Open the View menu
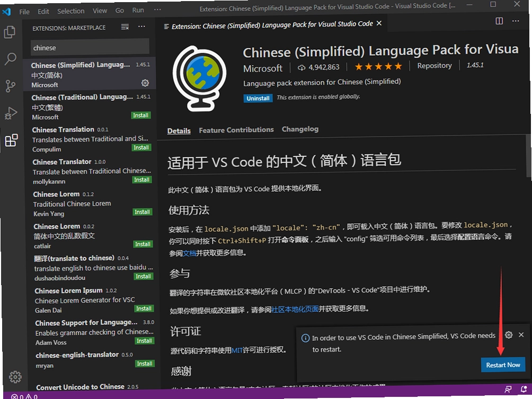The image size is (532, 399). (100, 11)
